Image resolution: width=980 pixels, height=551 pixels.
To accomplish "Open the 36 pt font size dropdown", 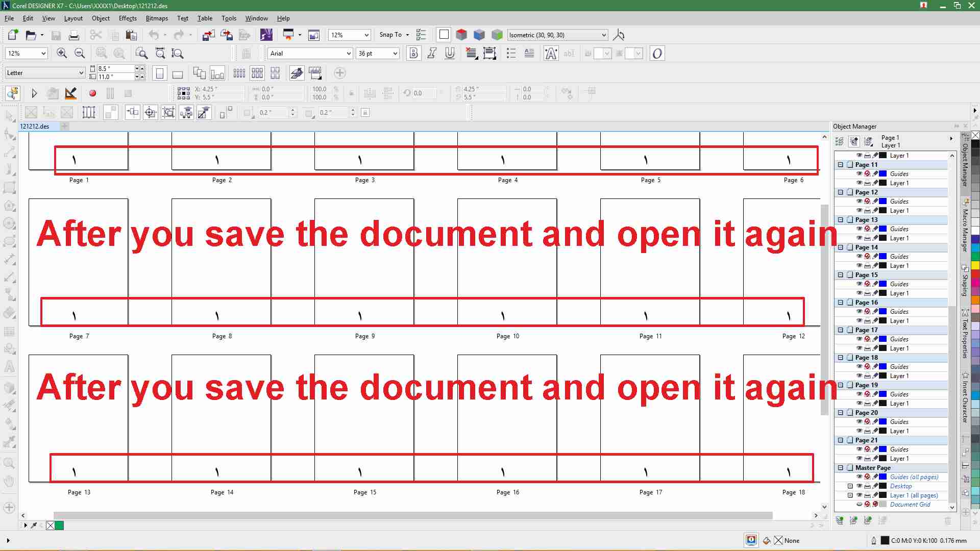I will [x=395, y=53].
